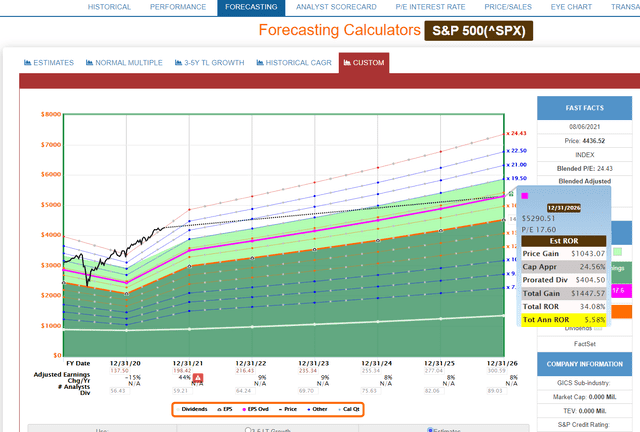
Task: Click the Market Cap: 0.000 Mil. row
Action: pos(584,397)
